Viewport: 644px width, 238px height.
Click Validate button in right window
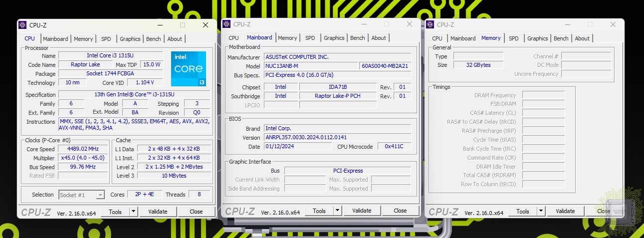565,211
